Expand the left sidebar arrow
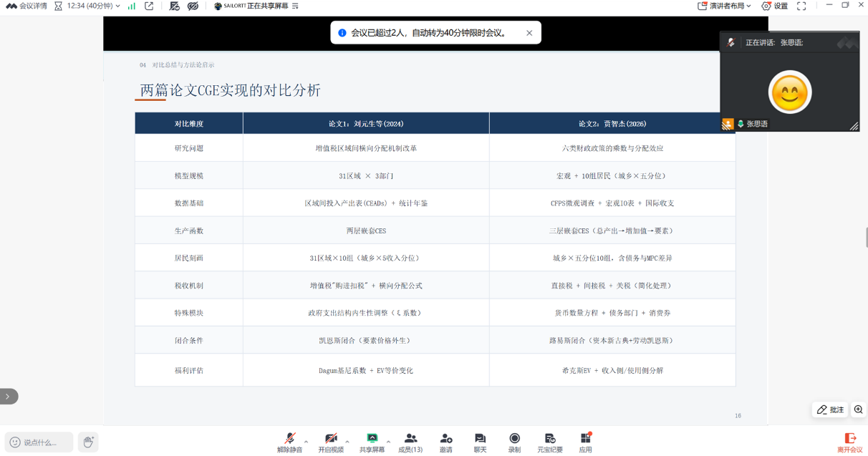The width and height of the screenshot is (868, 456). pyautogui.click(x=8, y=396)
